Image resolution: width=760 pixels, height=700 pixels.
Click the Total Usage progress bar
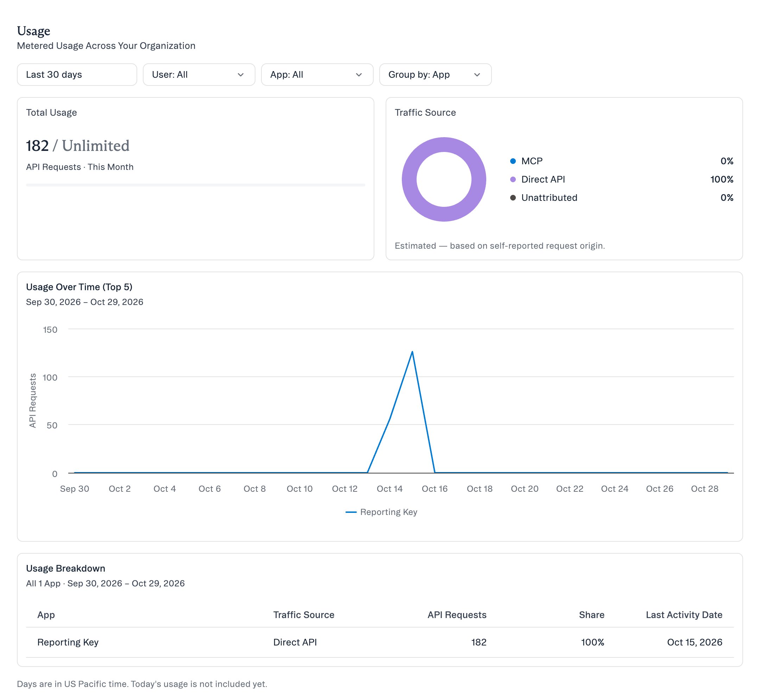pos(196,185)
